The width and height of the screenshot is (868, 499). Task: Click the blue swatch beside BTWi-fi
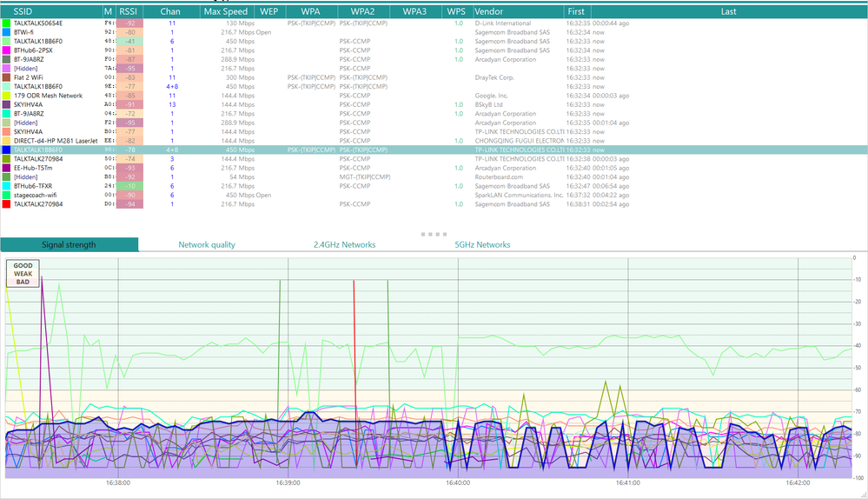point(6,32)
